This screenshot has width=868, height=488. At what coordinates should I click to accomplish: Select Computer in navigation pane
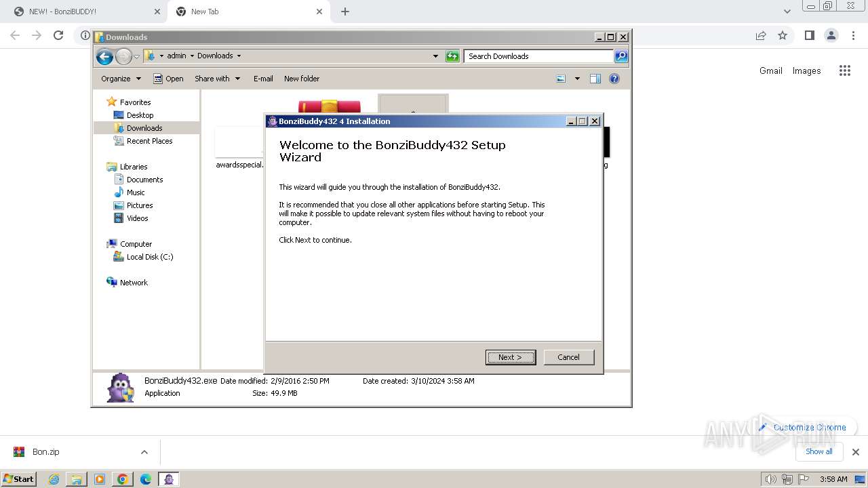pyautogui.click(x=136, y=244)
